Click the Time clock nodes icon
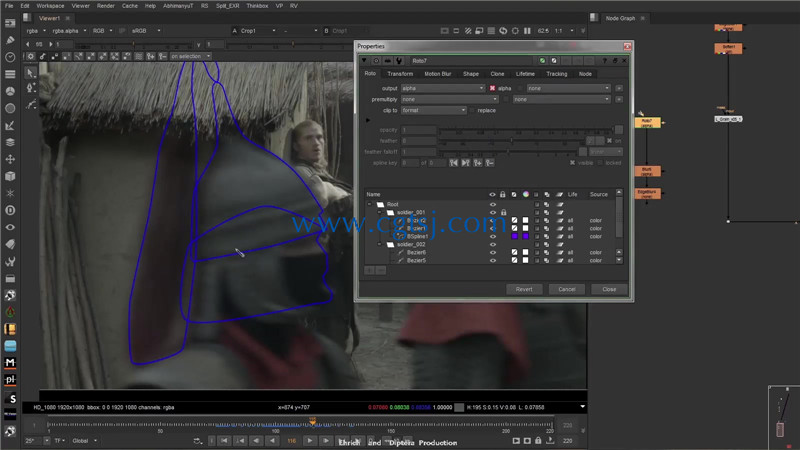 [x=10, y=57]
